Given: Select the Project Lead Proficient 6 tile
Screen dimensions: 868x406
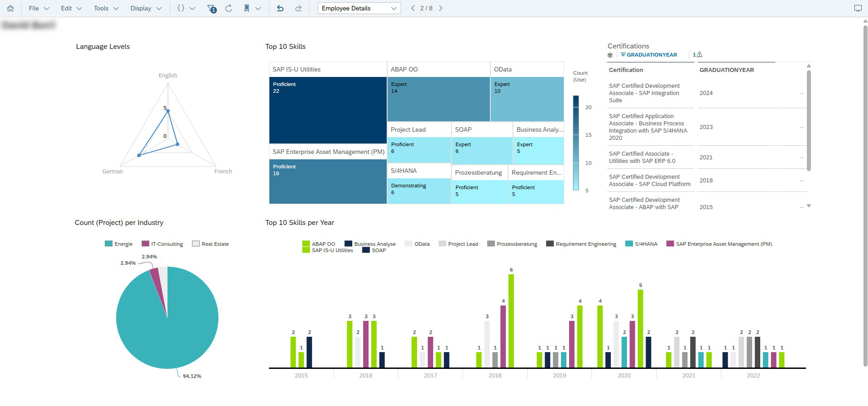Looking at the screenshot, I should pyautogui.click(x=419, y=150).
